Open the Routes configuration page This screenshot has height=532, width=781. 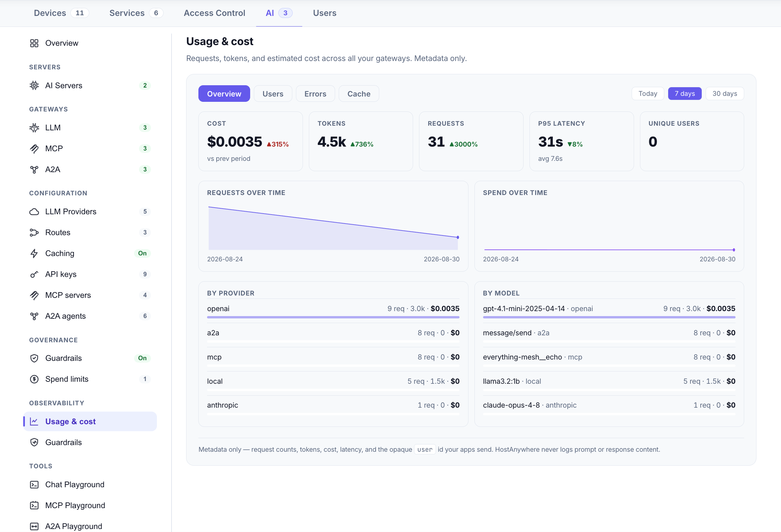(90, 233)
